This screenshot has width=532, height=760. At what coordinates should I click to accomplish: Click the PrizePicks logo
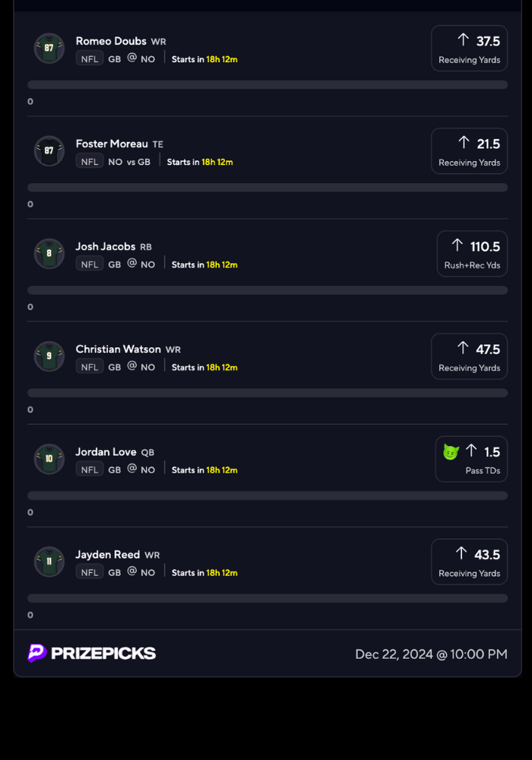92,653
